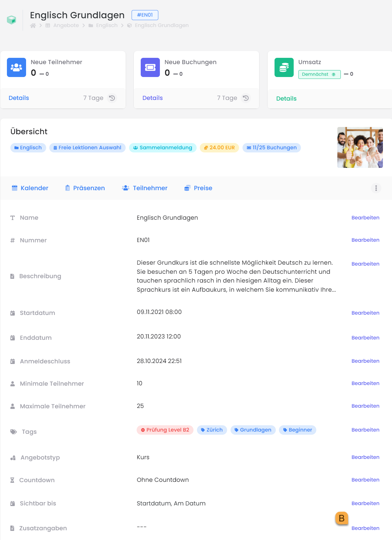Select the Prüfung Level B2 tag

pyautogui.click(x=165, y=430)
